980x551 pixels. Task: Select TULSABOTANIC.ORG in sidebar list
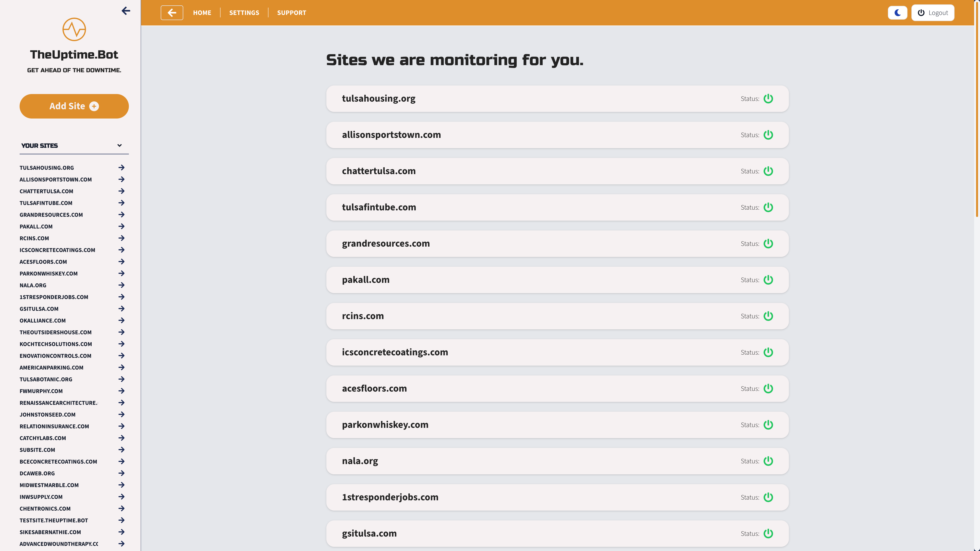46,379
